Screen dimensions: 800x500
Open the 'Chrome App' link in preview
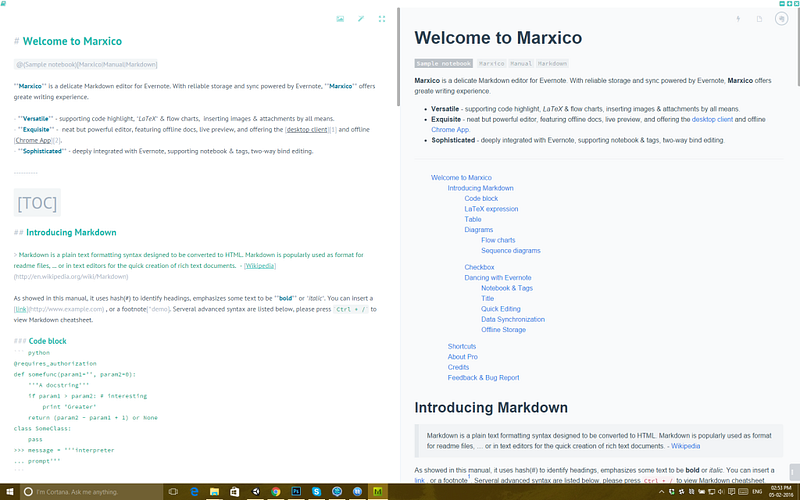[451, 130]
